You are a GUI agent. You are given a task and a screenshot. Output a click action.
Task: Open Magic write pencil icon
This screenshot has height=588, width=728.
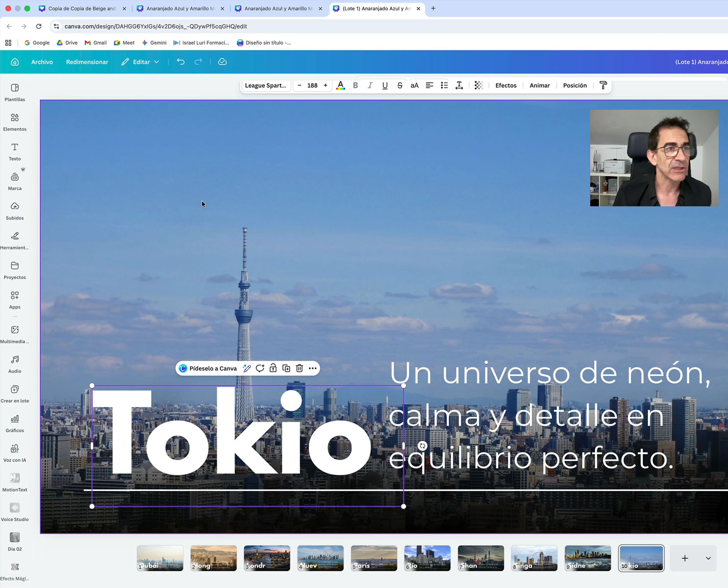[x=247, y=368]
